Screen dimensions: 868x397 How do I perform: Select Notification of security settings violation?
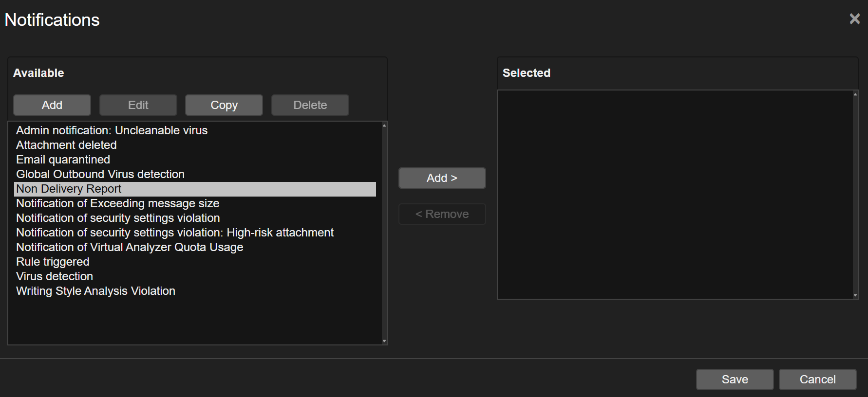coord(118,218)
